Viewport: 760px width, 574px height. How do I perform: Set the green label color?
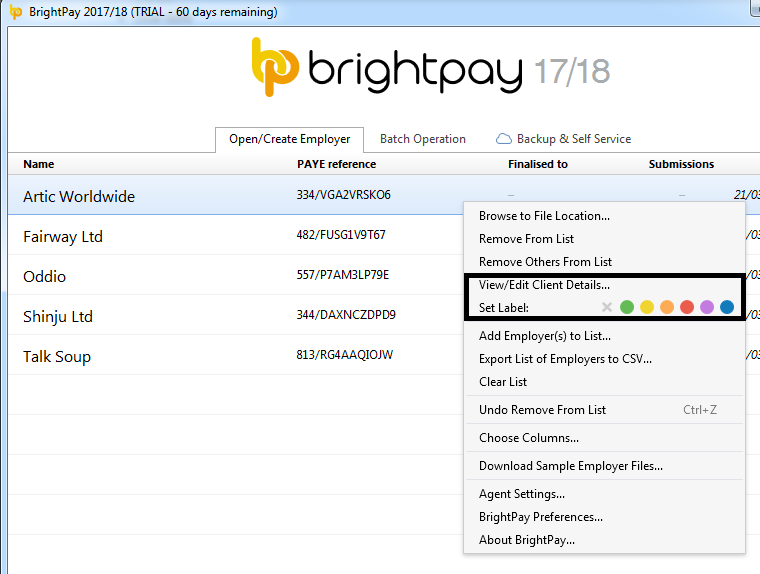pyautogui.click(x=627, y=307)
